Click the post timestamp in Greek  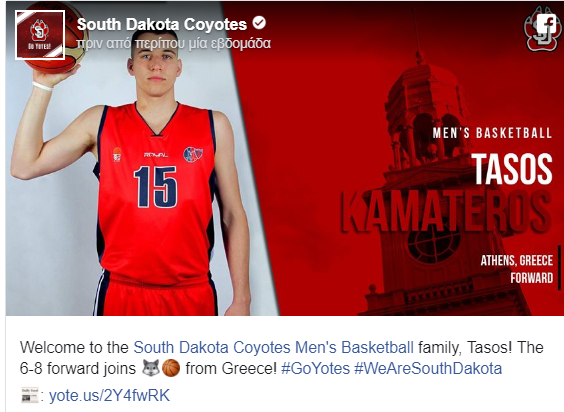point(174,44)
